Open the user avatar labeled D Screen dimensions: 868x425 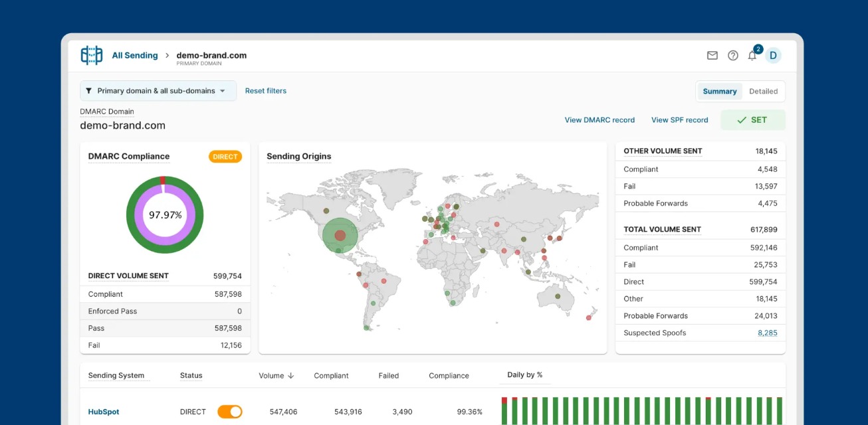click(772, 56)
